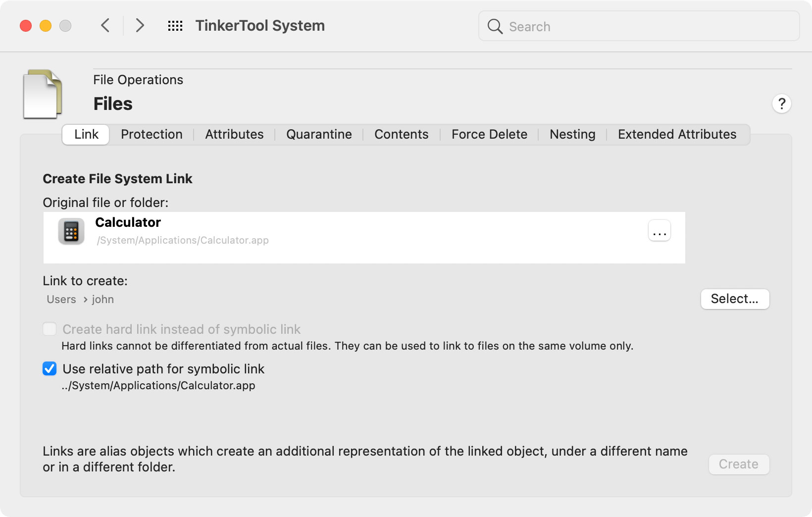Open the Attributes tab
Viewport: 812px width, 517px height.
pos(234,135)
